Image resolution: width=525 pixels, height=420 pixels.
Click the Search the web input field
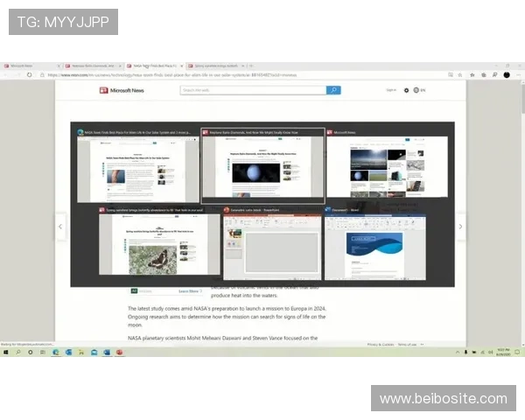point(252,90)
